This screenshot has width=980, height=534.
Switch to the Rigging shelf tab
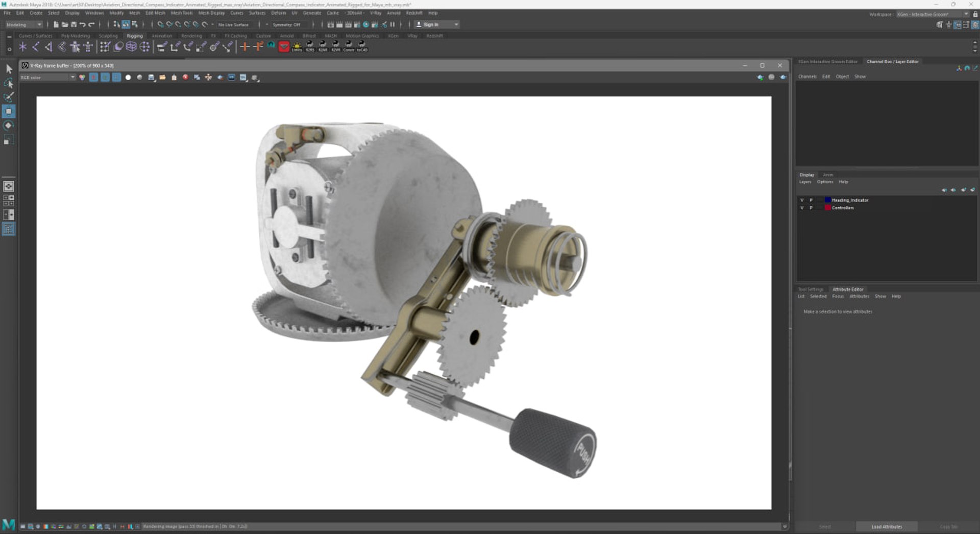(x=135, y=36)
